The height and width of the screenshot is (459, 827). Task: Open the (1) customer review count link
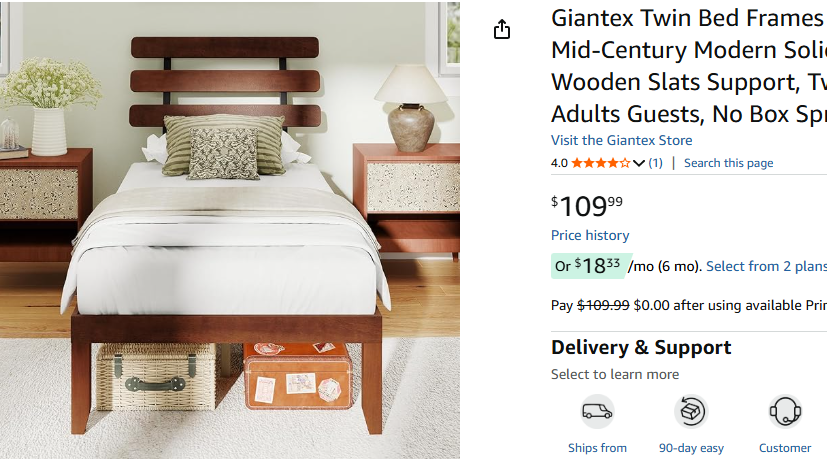[655, 163]
